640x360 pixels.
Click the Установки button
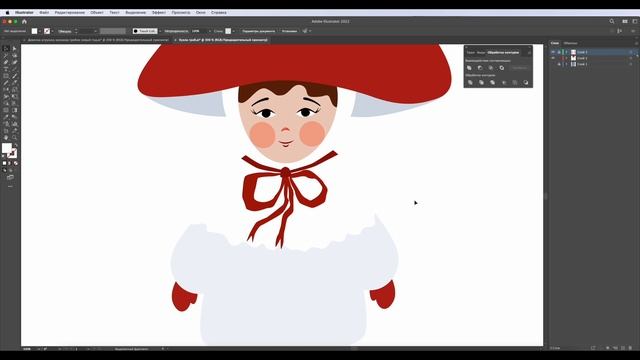coord(289,31)
